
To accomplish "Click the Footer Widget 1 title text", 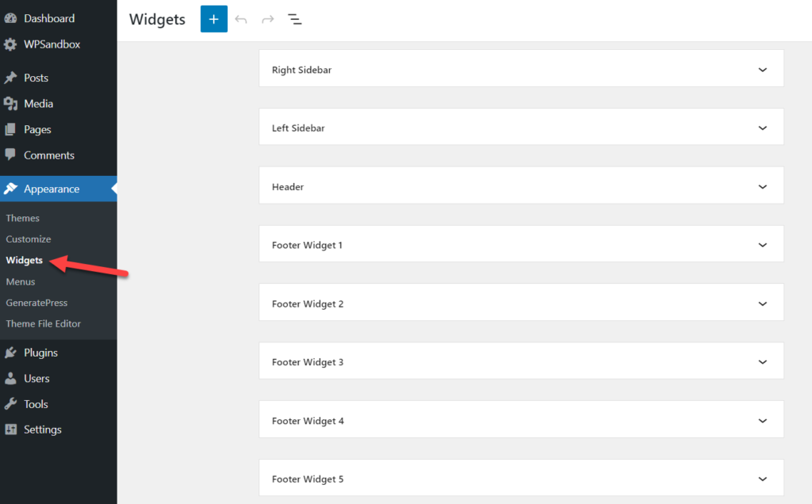I will coord(307,246).
